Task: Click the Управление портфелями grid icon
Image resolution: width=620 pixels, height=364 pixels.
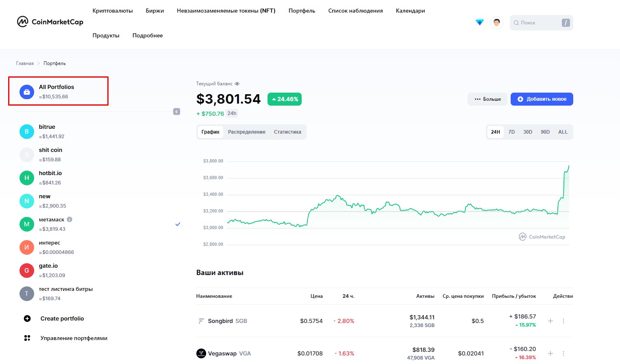Action: coord(27,338)
